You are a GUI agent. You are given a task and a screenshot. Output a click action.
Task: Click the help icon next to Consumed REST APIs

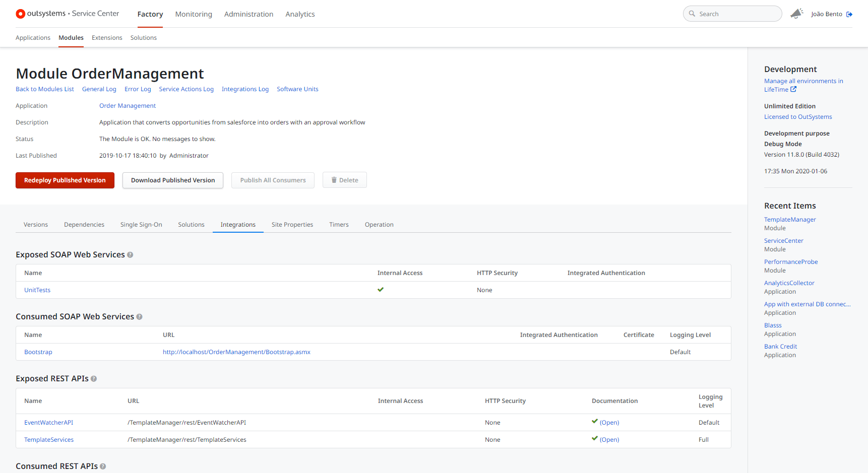(x=103, y=466)
